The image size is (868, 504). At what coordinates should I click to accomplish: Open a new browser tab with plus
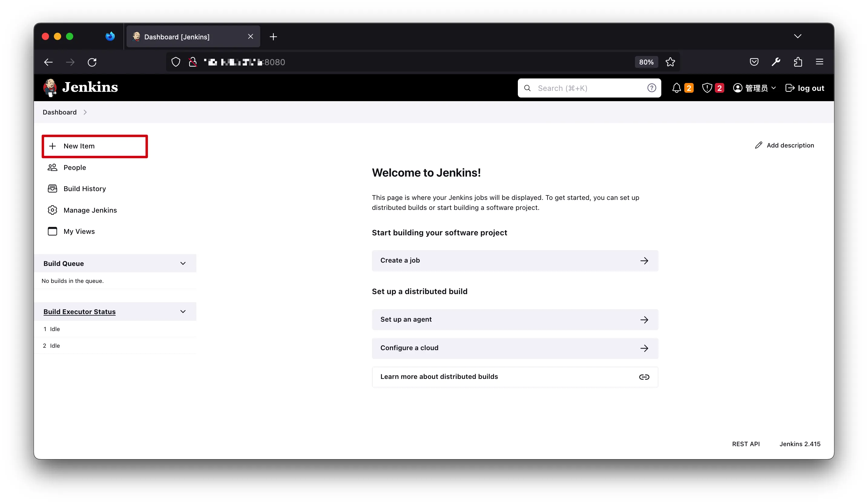tap(273, 37)
